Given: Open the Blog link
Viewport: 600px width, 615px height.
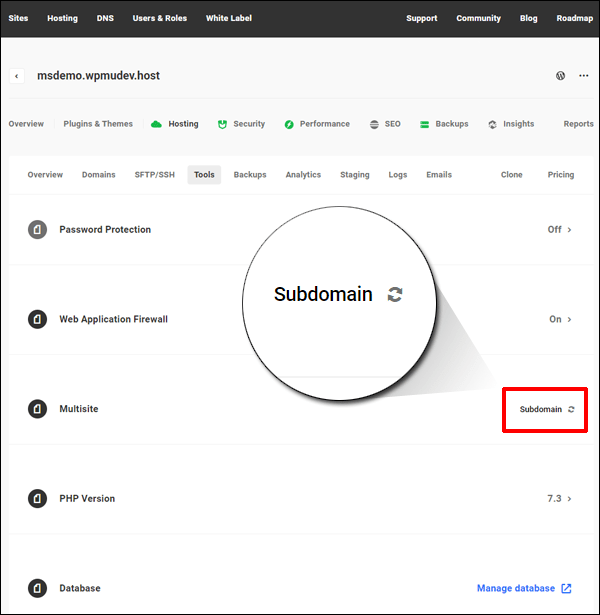Looking at the screenshot, I should point(529,18).
